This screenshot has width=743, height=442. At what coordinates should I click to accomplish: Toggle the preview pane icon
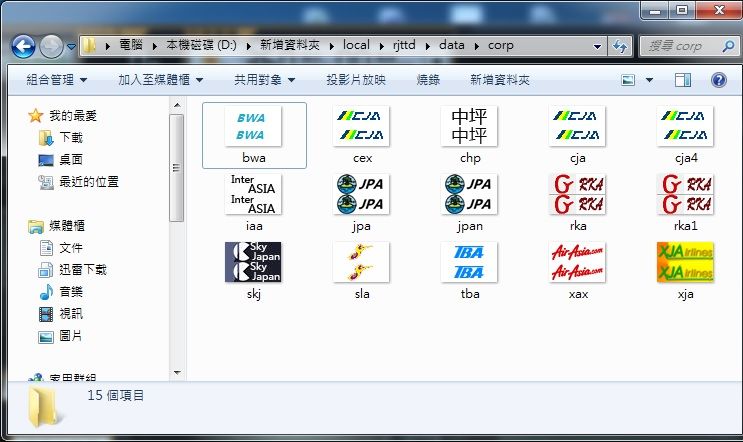[x=682, y=80]
